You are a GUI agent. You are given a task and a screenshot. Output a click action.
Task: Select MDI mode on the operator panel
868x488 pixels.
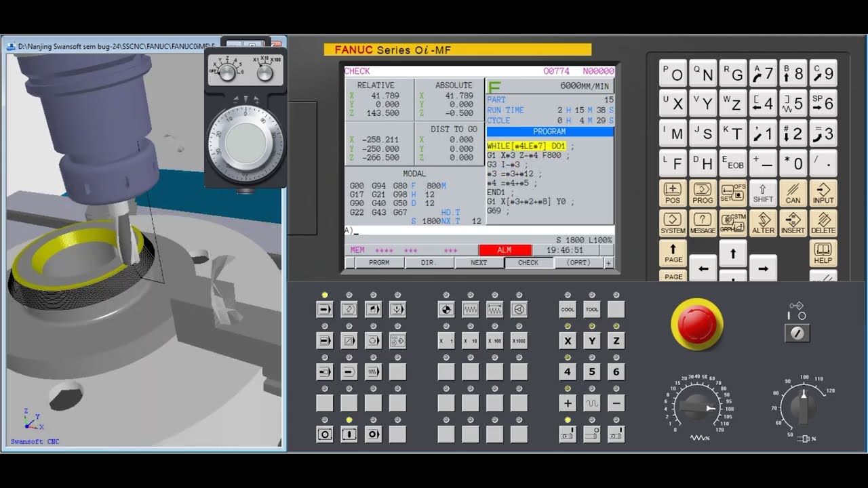[x=374, y=310]
